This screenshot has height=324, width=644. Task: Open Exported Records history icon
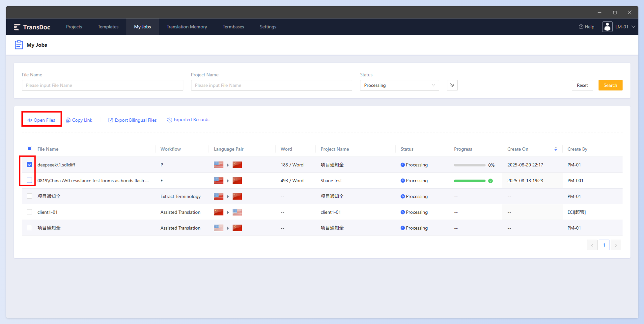pyautogui.click(x=170, y=120)
